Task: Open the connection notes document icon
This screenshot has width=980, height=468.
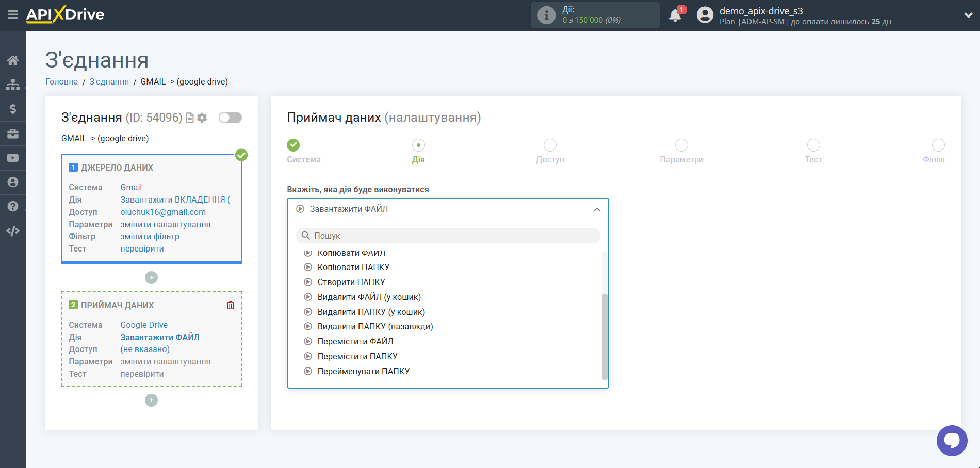Action: (x=190, y=118)
